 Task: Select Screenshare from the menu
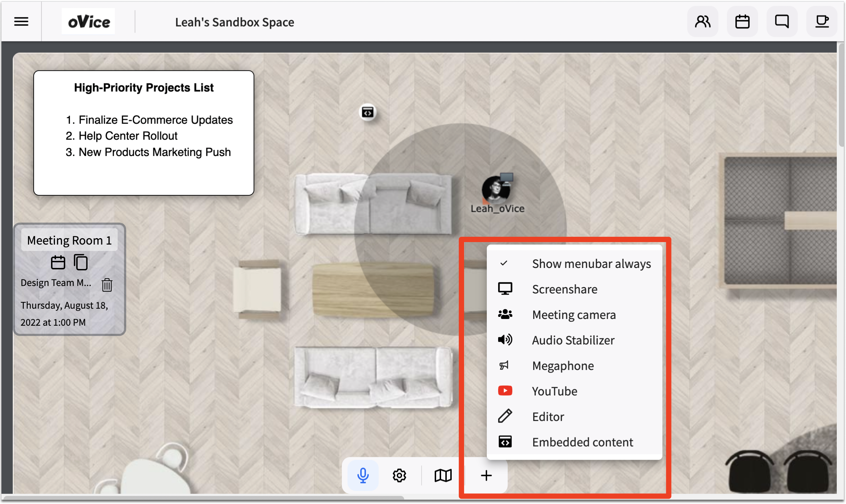574,289
